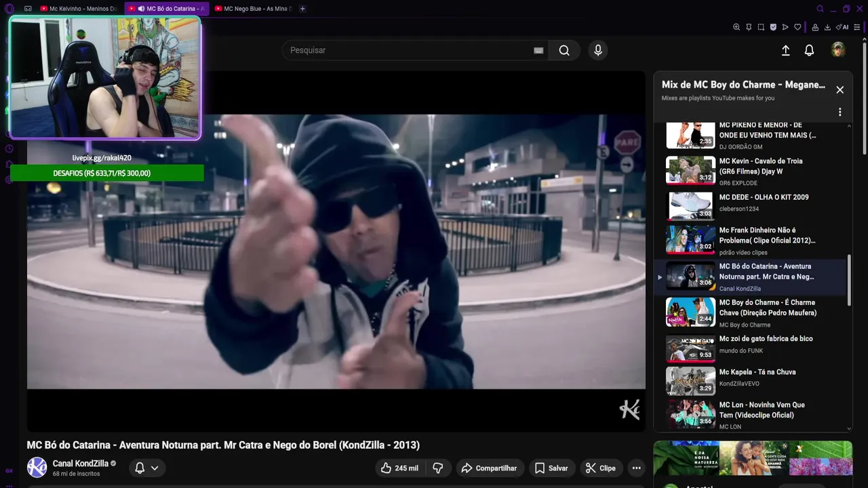Mute the MC Bó do Catarina tab audio icon
This screenshot has width=868, height=488.
[140, 9]
